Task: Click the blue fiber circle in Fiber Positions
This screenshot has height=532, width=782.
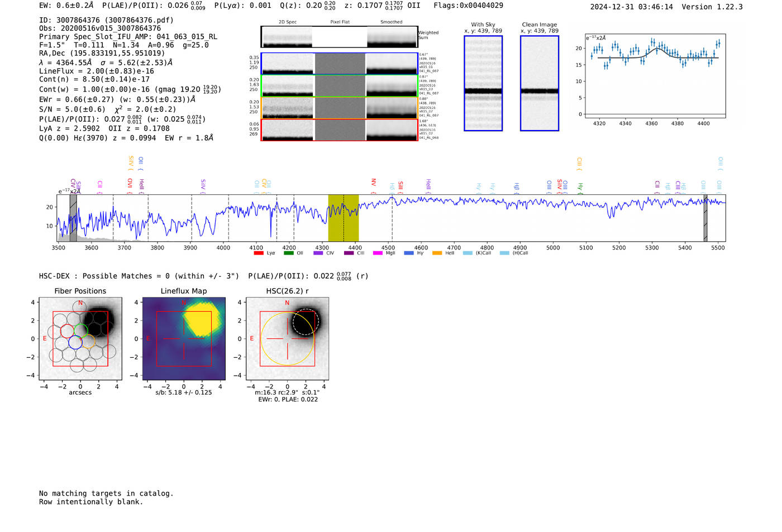Action: 75,342
